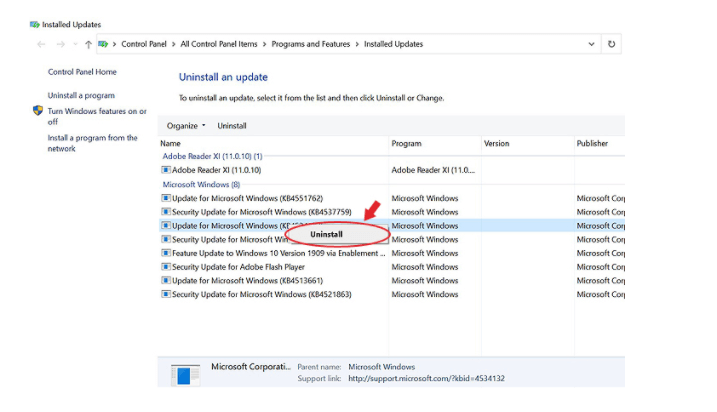The image size is (717, 412).
Task: Collapse the Adobe Reader XI (11.0.10) group
Action: pos(212,156)
